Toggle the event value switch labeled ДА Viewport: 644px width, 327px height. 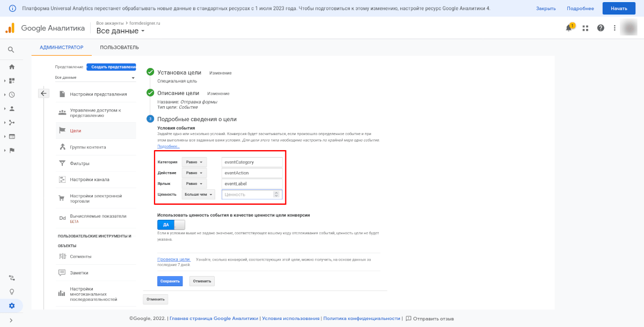click(171, 225)
